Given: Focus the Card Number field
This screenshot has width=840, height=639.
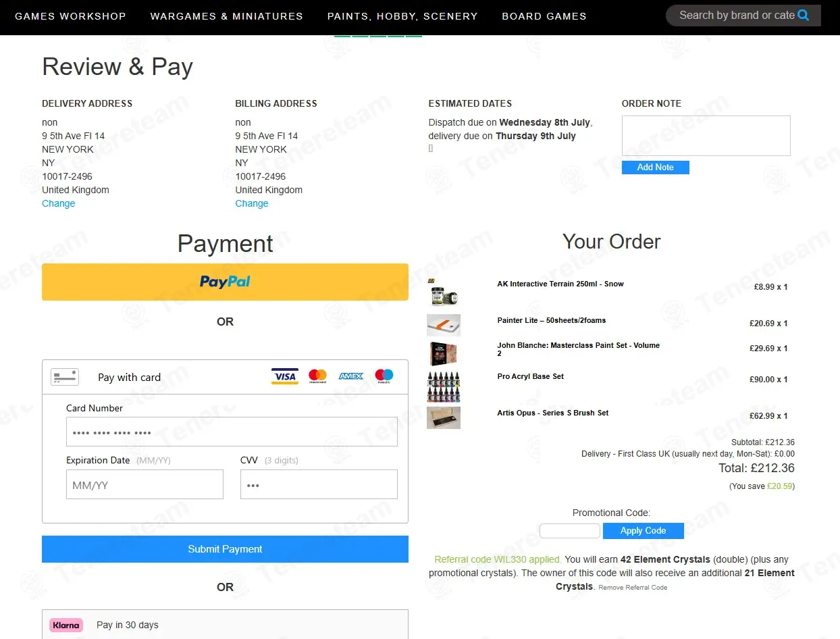Looking at the screenshot, I should click(x=232, y=432).
